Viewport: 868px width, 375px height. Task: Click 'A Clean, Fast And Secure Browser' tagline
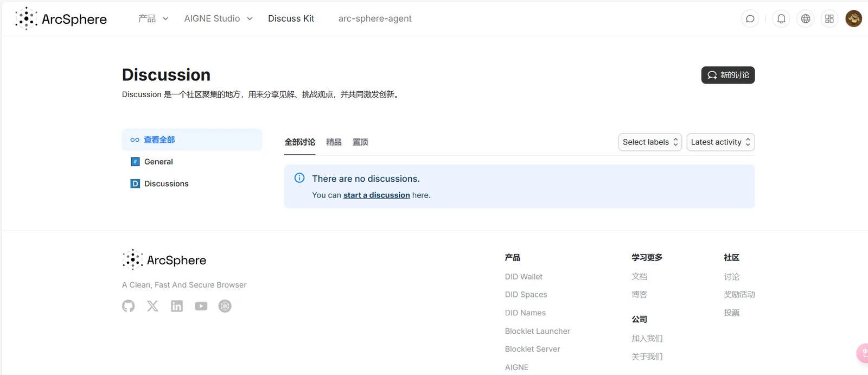coord(184,285)
